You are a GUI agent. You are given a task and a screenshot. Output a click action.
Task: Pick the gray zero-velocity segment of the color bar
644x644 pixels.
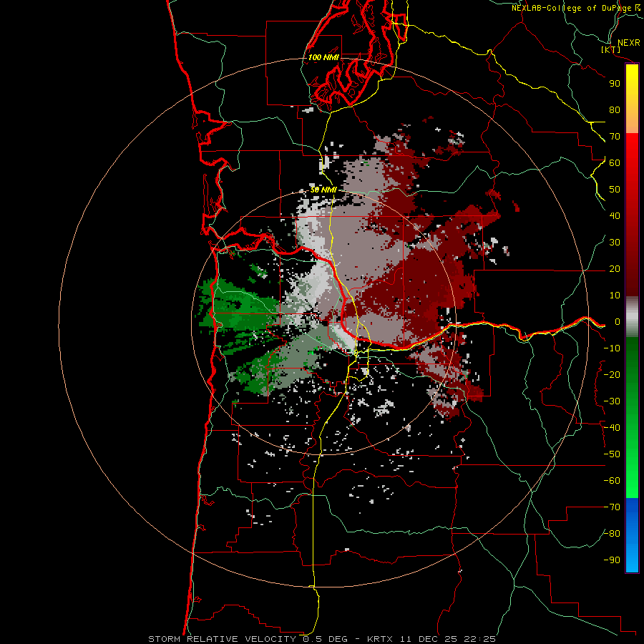[632, 317]
